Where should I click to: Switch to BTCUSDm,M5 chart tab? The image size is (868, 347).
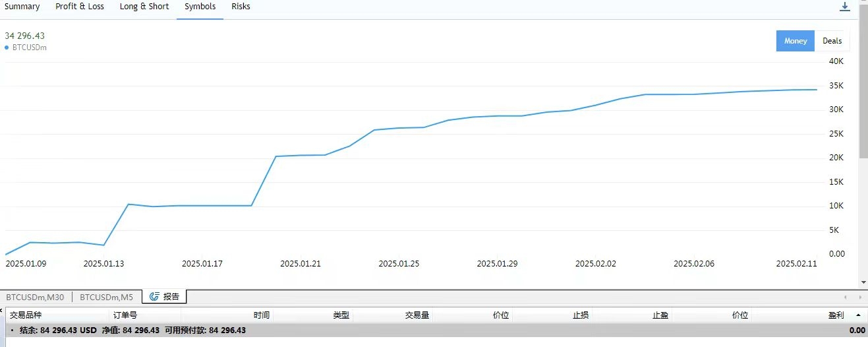point(106,297)
